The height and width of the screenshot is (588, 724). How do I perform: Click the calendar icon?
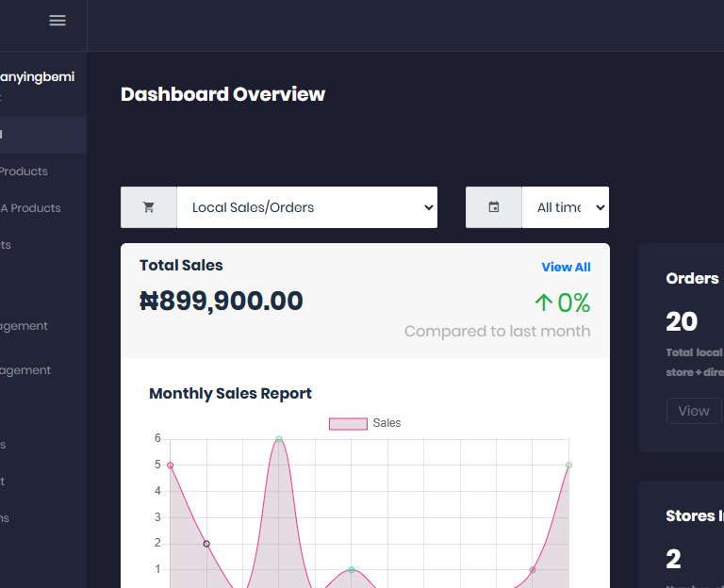point(494,207)
